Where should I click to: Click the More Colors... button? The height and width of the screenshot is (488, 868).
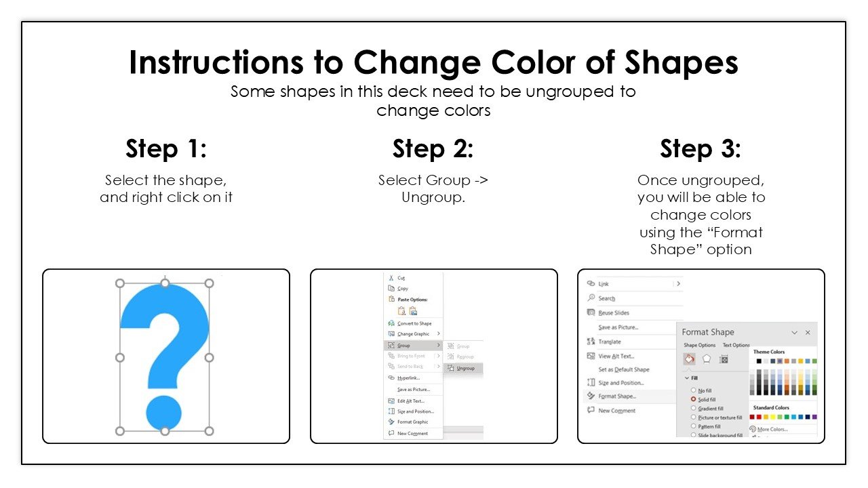click(x=772, y=429)
